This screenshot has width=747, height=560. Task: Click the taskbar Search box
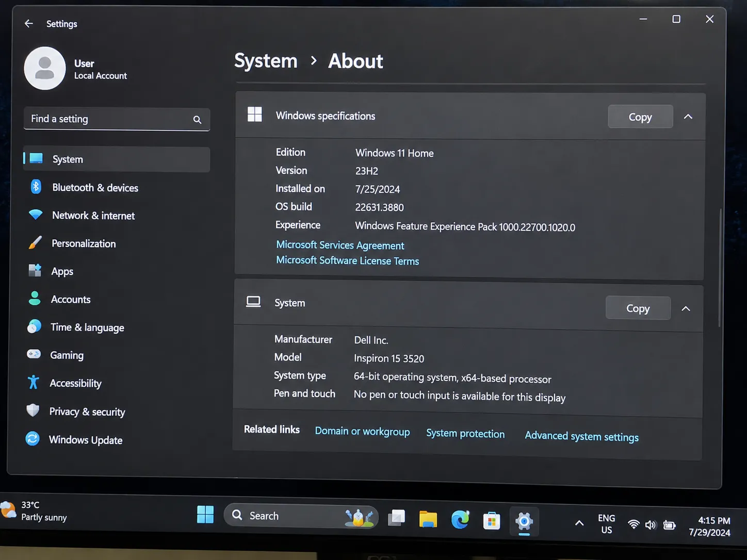tap(301, 516)
